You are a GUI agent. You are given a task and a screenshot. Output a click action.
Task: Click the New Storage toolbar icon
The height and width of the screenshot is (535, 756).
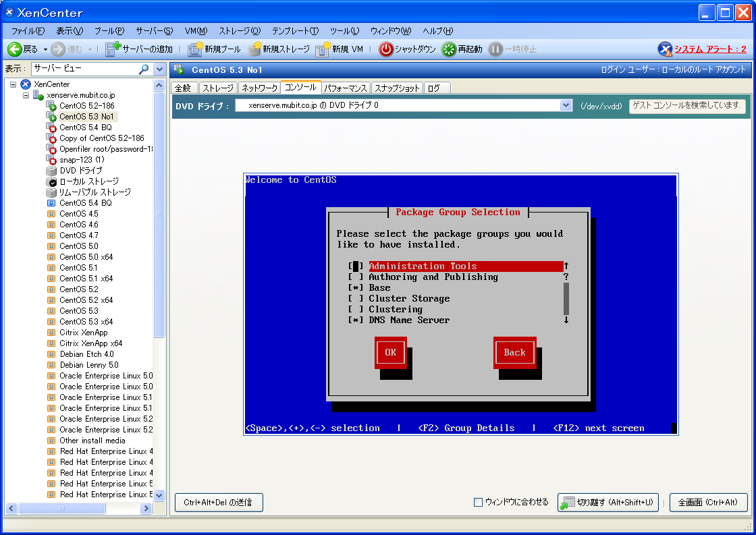coord(254,49)
